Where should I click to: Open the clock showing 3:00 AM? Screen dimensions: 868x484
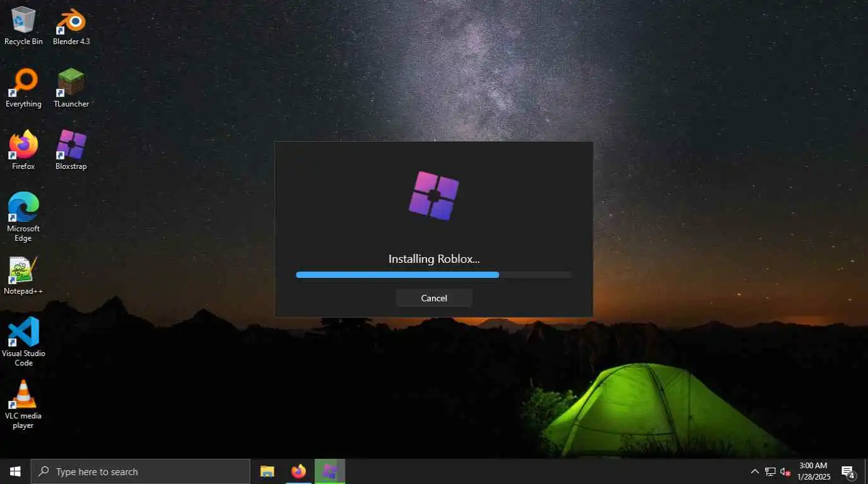[x=814, y=471]
